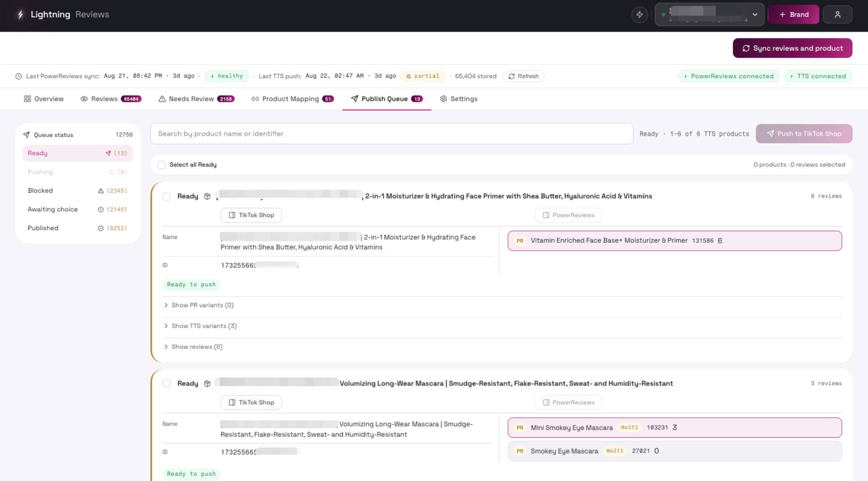The image size is (868, 481).
Task: Select the Ready queue status filter
Action: pyautogui.click(x=77, y=153)
